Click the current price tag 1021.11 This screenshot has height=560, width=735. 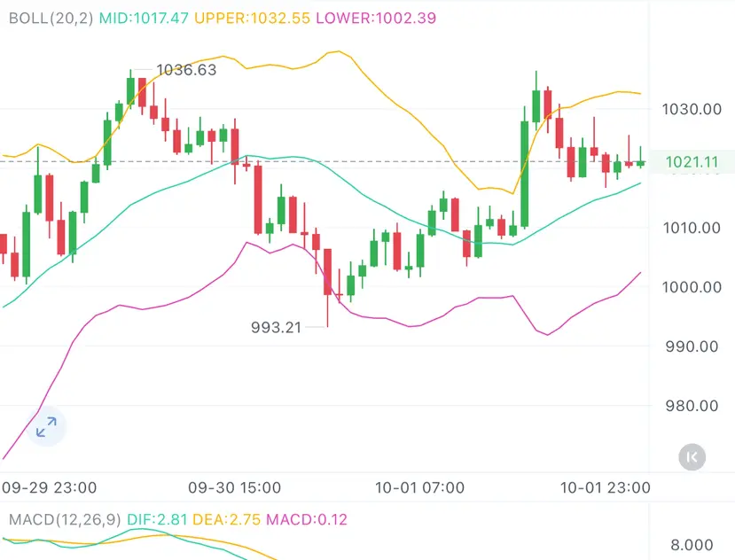click(x=692, y=162)
